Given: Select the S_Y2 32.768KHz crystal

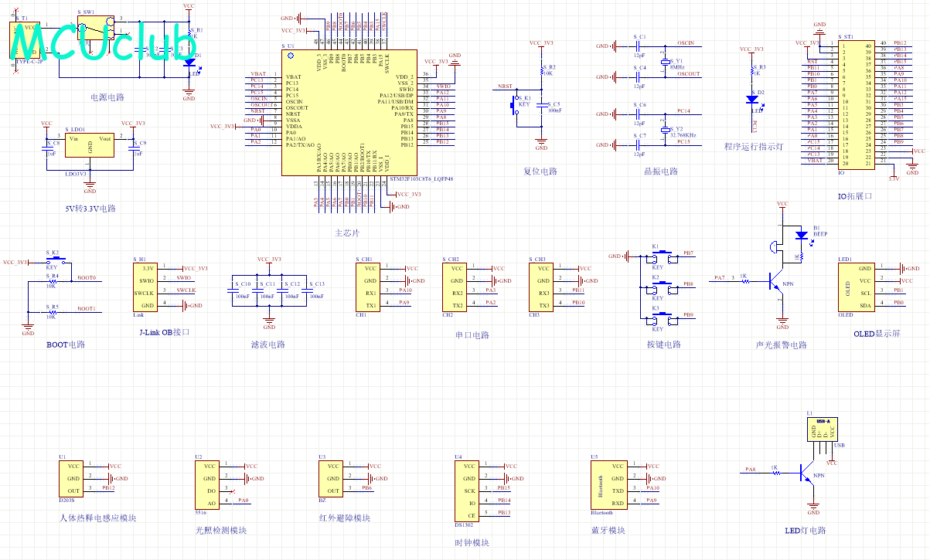Looking at the screenshot, I should tap(664, 129).
